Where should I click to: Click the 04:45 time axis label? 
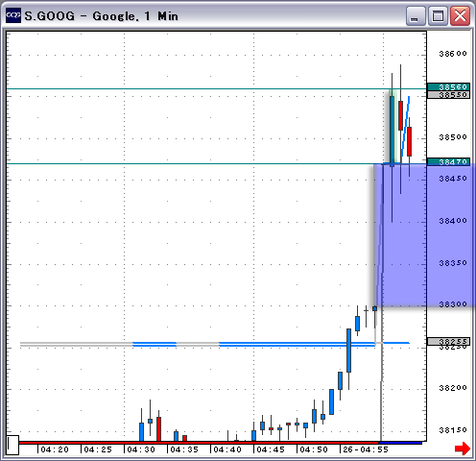point(271,449)
